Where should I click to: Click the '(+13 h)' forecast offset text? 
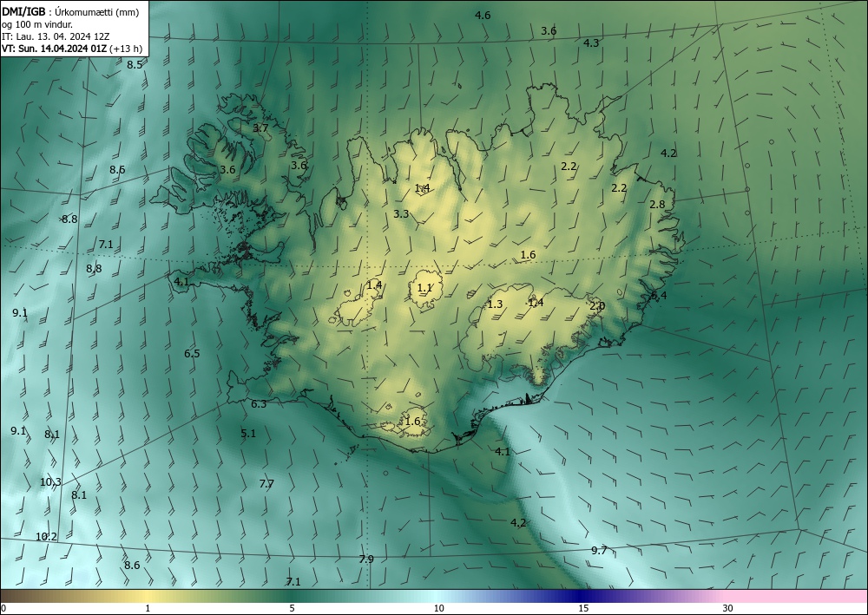126,49
